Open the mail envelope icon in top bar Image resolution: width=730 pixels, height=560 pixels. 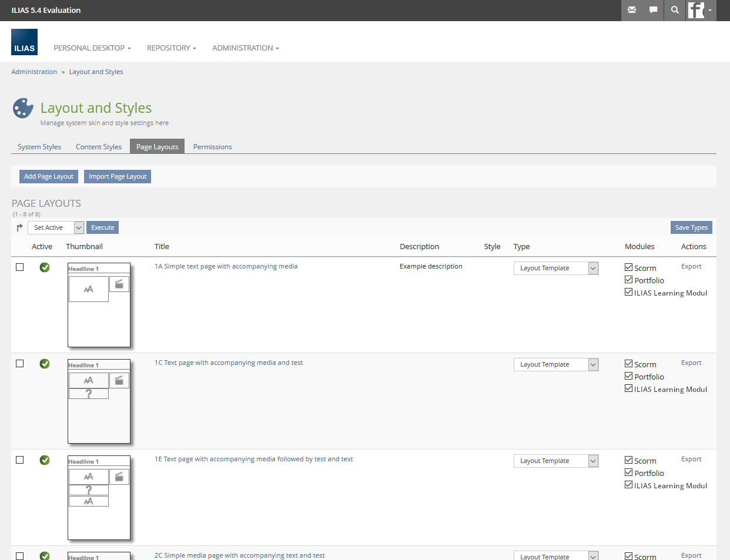pos(632,10)
